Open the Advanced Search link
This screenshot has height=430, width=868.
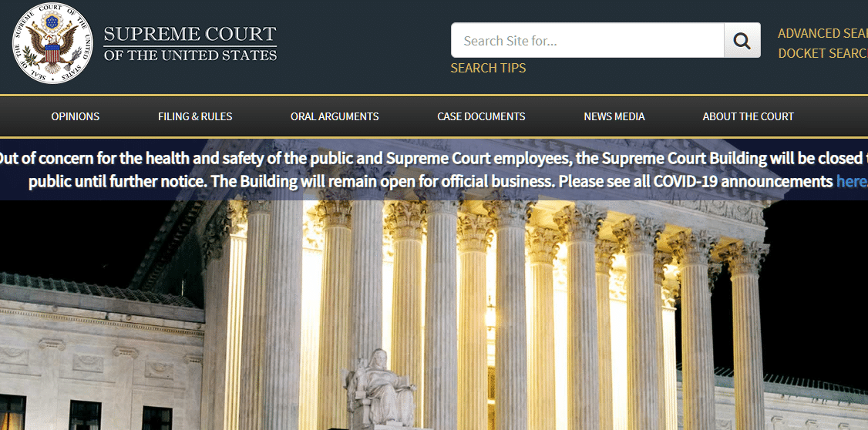[823, 33]
